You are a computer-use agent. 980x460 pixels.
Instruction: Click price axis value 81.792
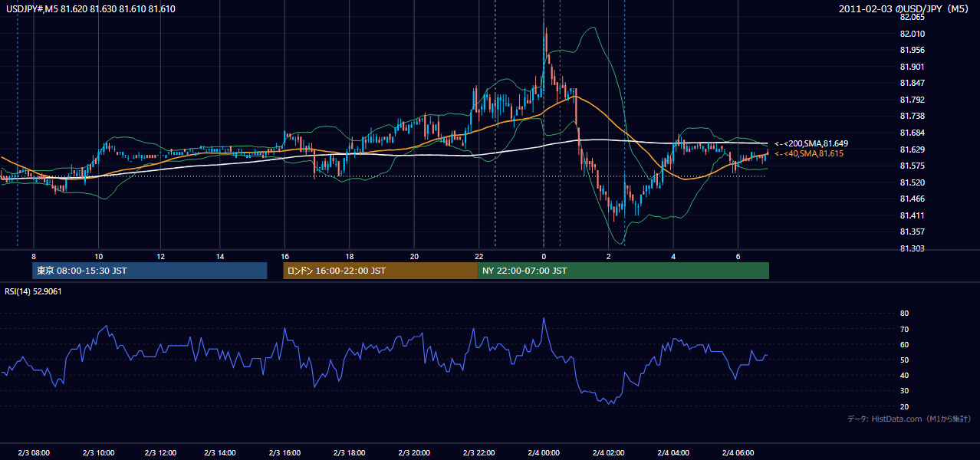coord(912,100)
